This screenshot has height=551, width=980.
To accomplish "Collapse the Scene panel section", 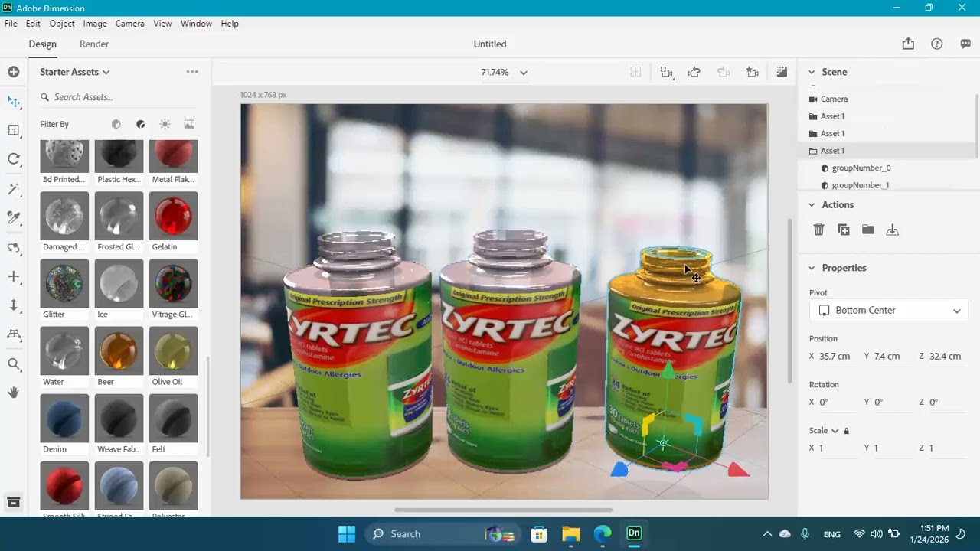I will [x=812, y=72].
